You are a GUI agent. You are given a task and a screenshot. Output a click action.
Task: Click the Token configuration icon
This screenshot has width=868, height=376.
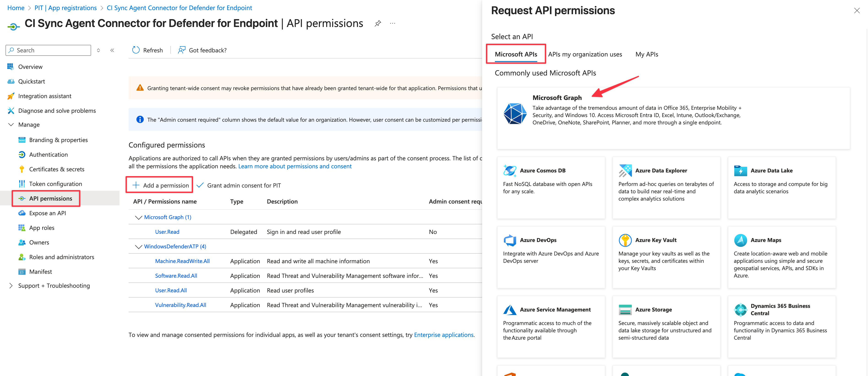click(x=22, y=184)
